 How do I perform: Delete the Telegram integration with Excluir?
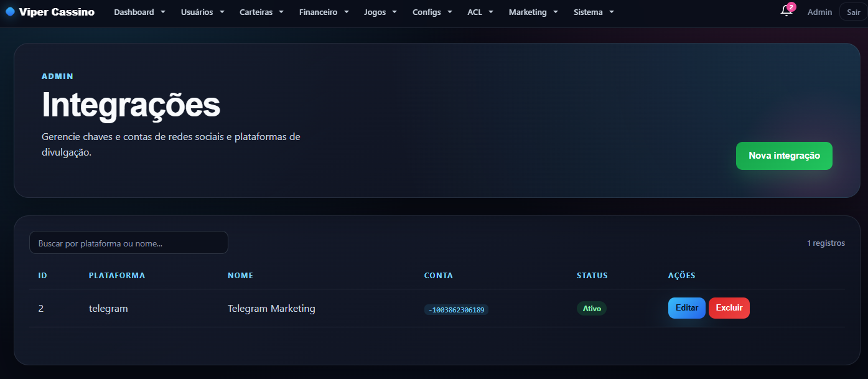coord(729,308)
